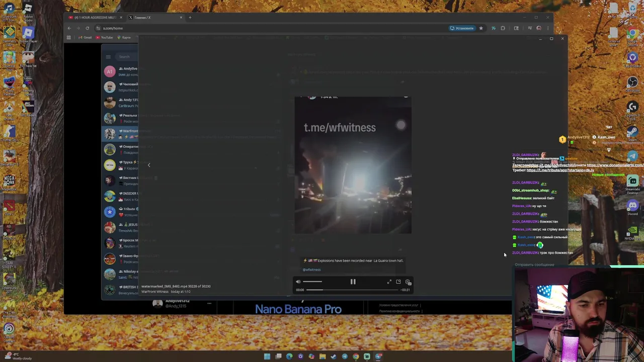Click the Telegram Search field
This screenshot has width=644, height=362.
127,56
